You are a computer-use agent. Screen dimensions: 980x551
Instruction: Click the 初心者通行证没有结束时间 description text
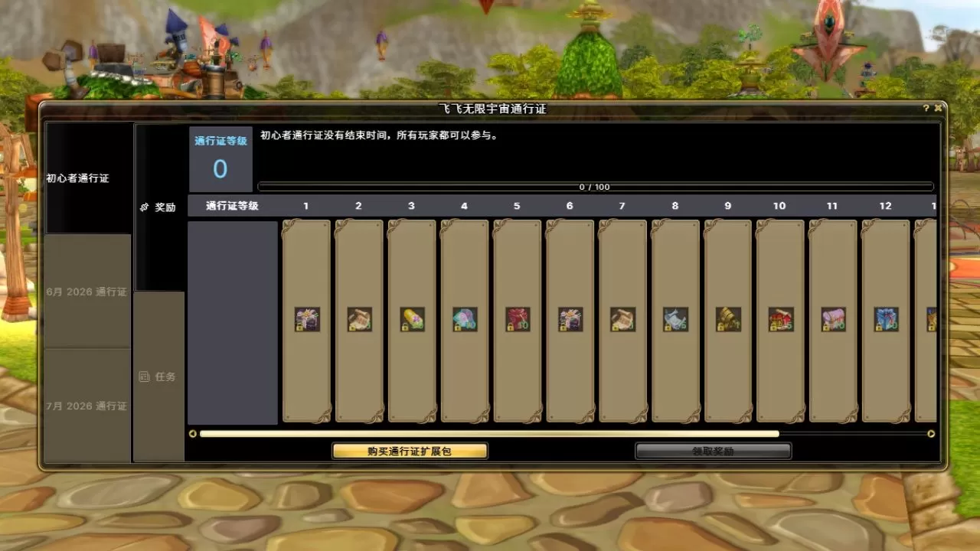click(379, 135)
